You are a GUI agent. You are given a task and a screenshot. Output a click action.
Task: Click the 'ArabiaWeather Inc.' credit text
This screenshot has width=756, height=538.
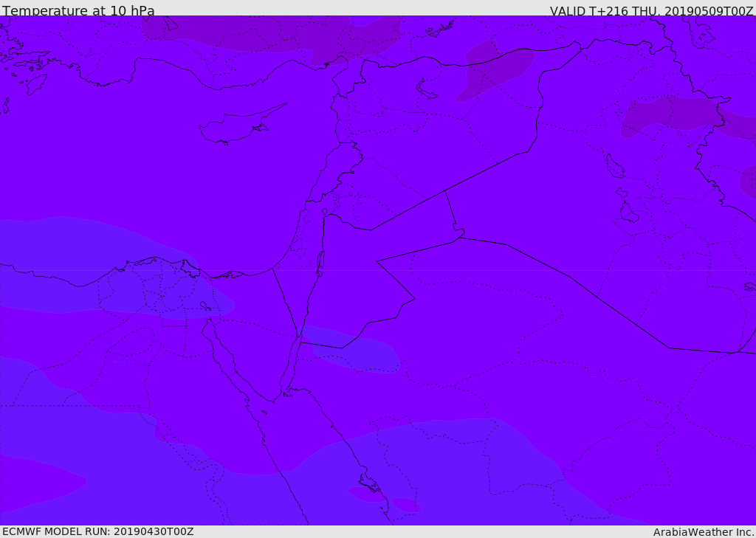click(704, 532)
